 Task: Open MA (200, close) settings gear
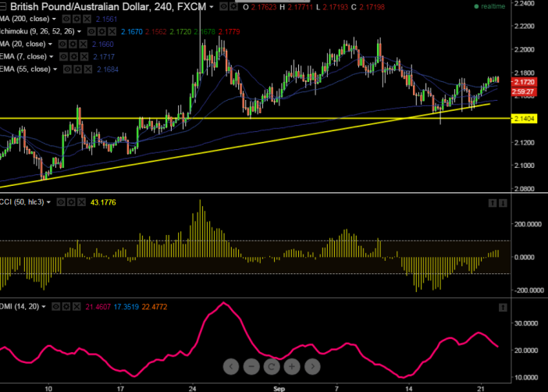(x=77, y=19)
